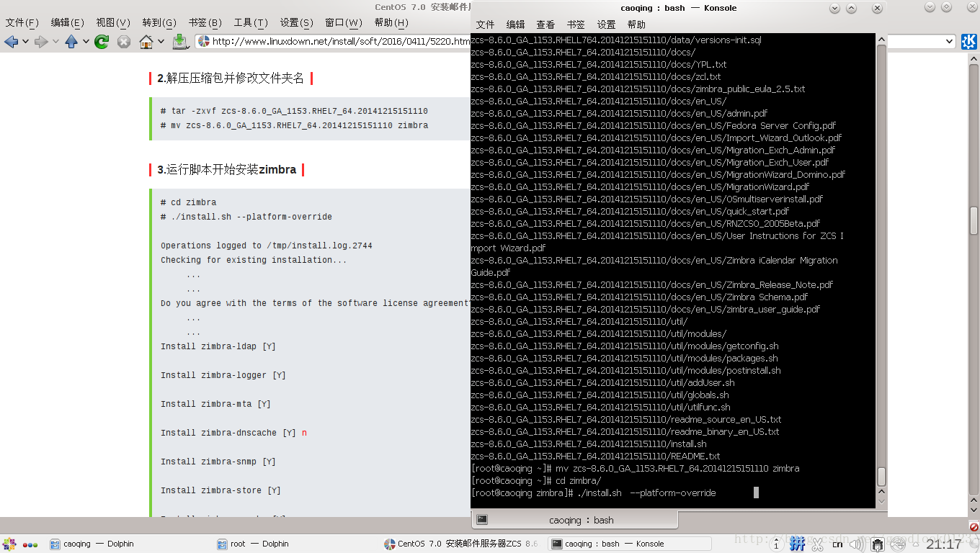980x553 pixels.
Task: Click the speaker volume tray icon
Action: coord(858,544)
